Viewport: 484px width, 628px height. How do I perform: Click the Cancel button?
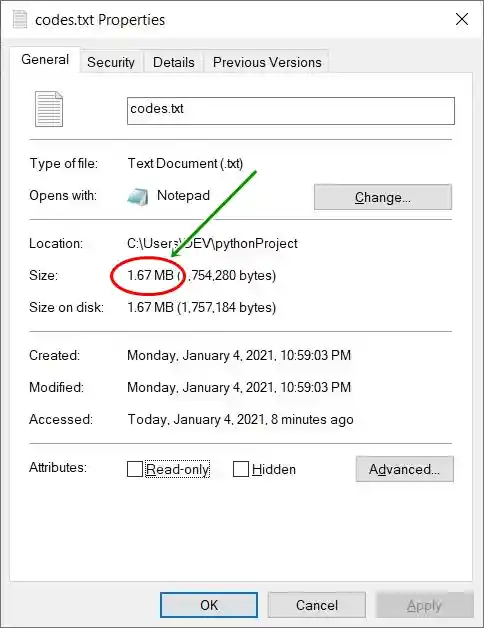point(317,605)
